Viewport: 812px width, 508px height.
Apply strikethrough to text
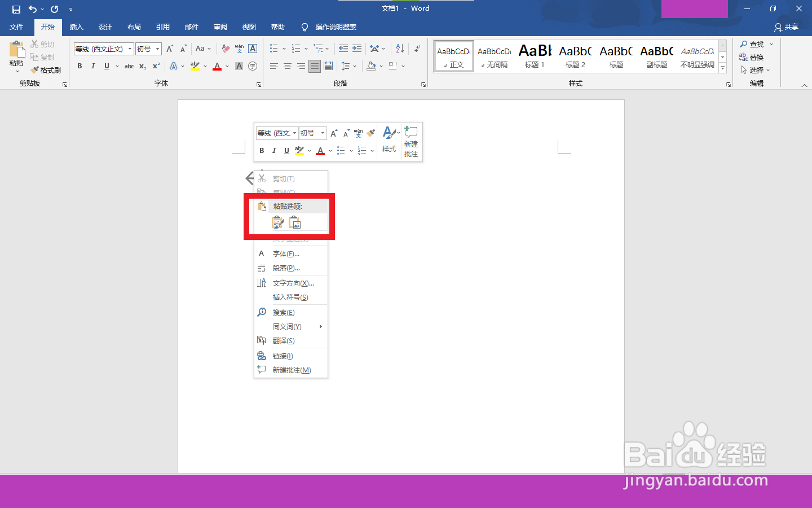coord(129,66)
